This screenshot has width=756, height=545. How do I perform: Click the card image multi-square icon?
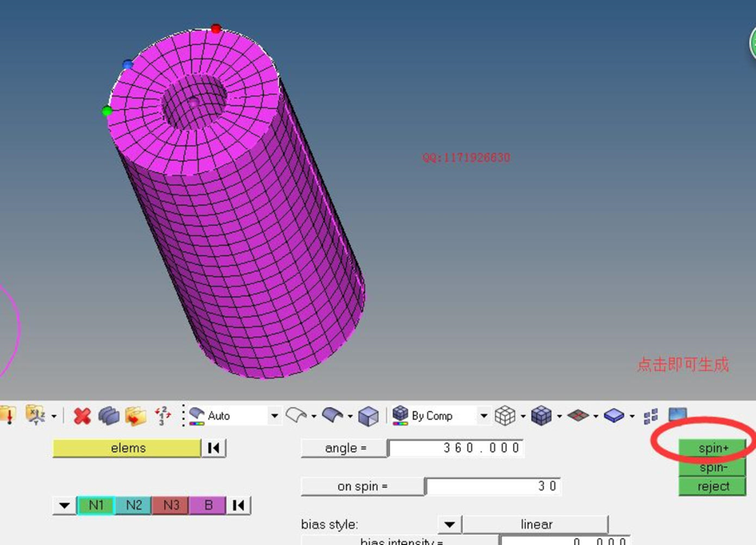[650, 417]
